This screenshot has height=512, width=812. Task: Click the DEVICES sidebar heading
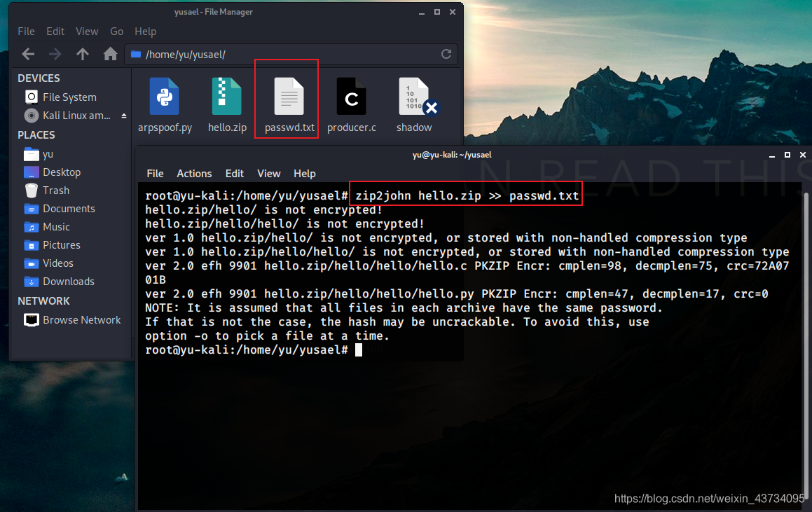[x=39, y=78]
